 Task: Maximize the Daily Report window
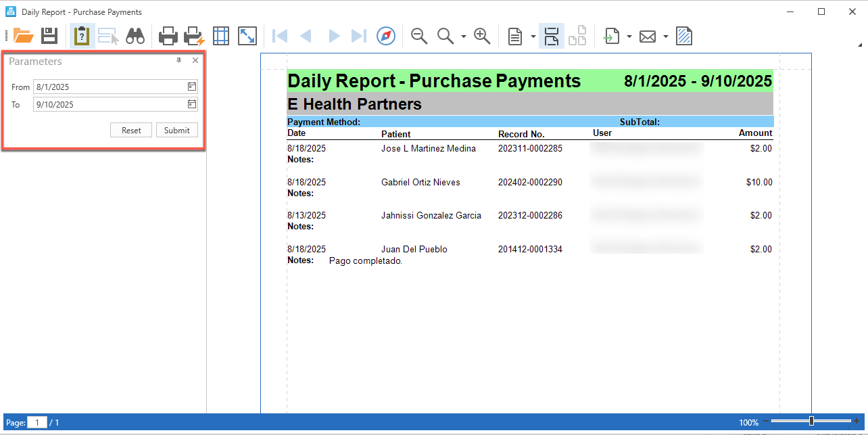tap(821, 12)
